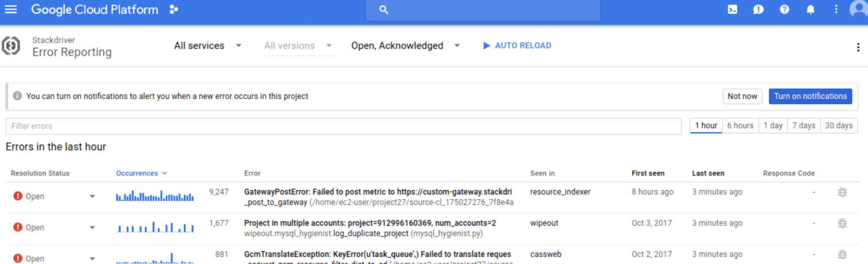Expand status dropdown for GatewayPostError row
This screenshot has height=264, width=868.
(x=93, y=196)
